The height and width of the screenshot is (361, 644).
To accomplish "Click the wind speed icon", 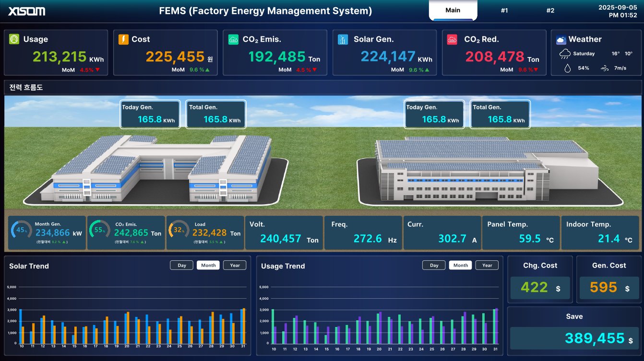I will (605, 68).
